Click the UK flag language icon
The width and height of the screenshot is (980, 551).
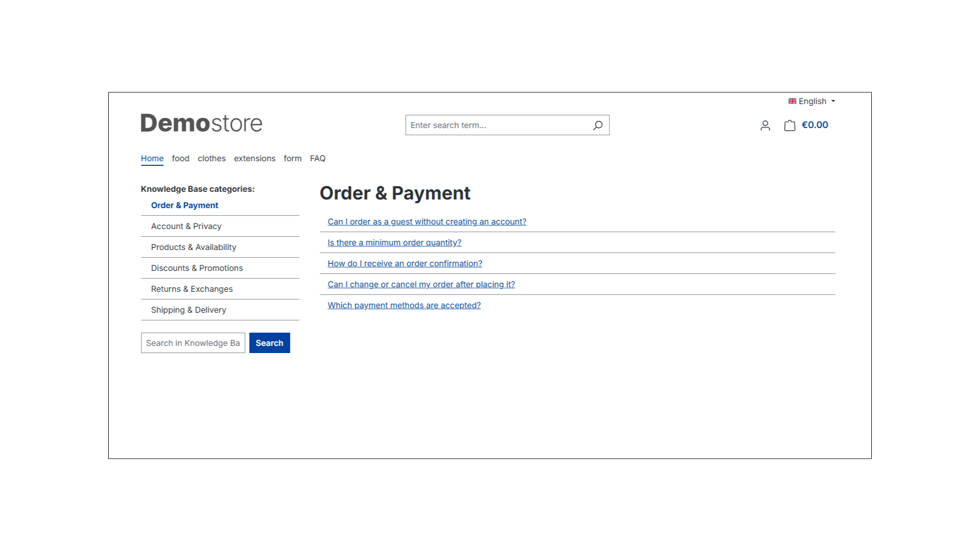click(792, 102)
